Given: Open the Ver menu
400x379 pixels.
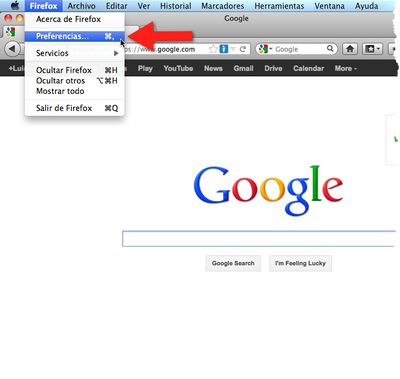Looking at the screenshot, I should coord(144,6).
